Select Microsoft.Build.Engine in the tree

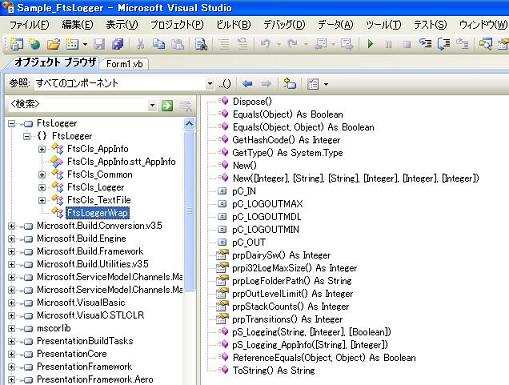pos(81,239)
